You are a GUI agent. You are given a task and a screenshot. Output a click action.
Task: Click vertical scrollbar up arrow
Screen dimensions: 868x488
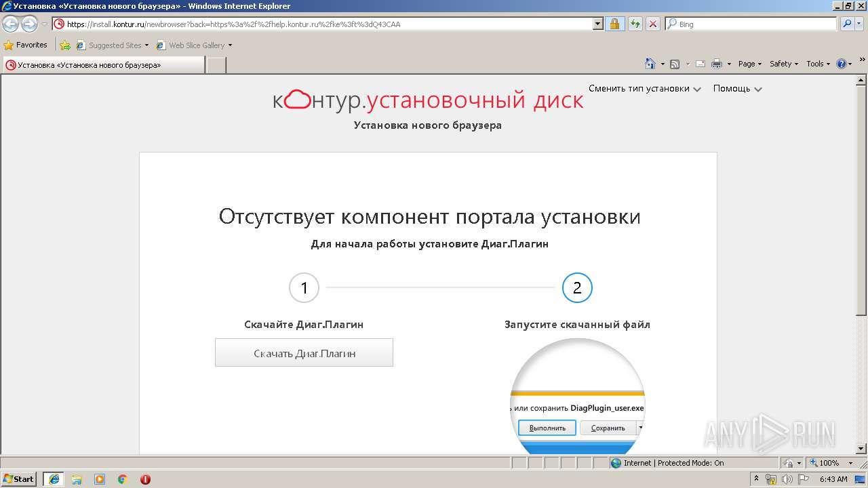click(862, 80)
